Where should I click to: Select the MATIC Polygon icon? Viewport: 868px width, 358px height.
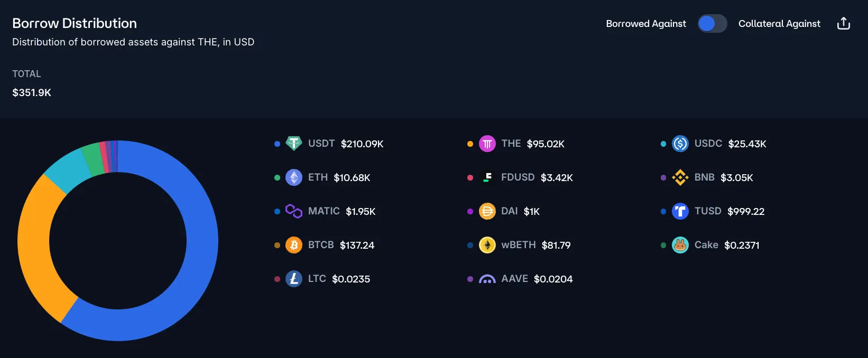click(x=294, y=211)
